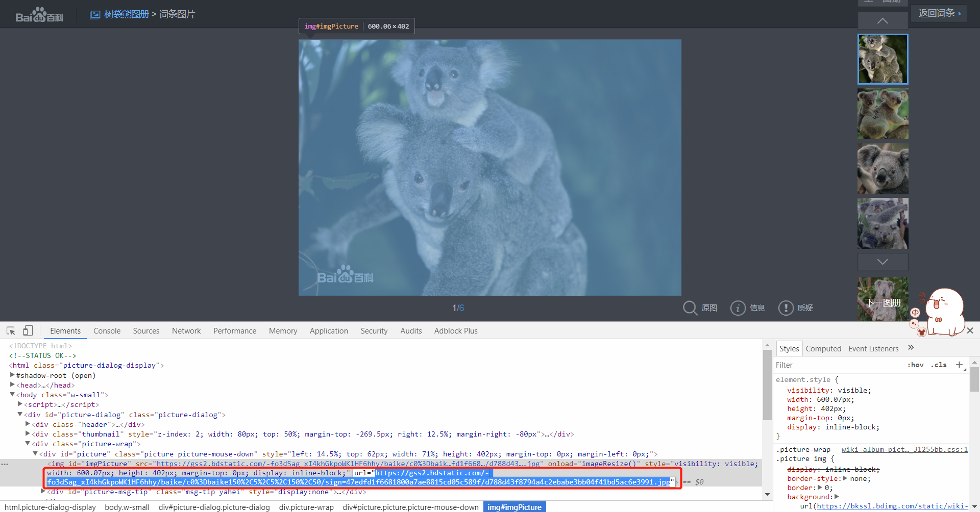980x512 pixels.
Task: Click the 质疑 exclamation icon
Action: click(786, 308)
